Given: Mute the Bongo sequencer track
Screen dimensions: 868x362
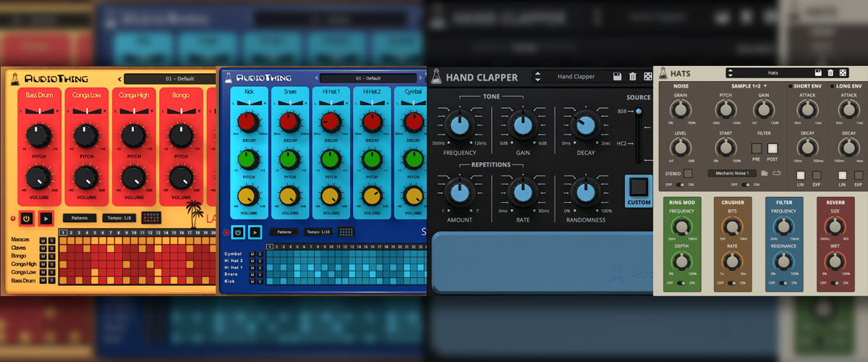Looking at the screenshot, I should coord(43,256).
